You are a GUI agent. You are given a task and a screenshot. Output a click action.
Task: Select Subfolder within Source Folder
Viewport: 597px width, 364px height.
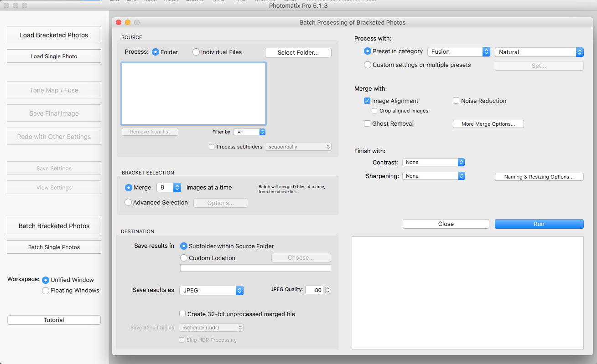pos(184,246)
